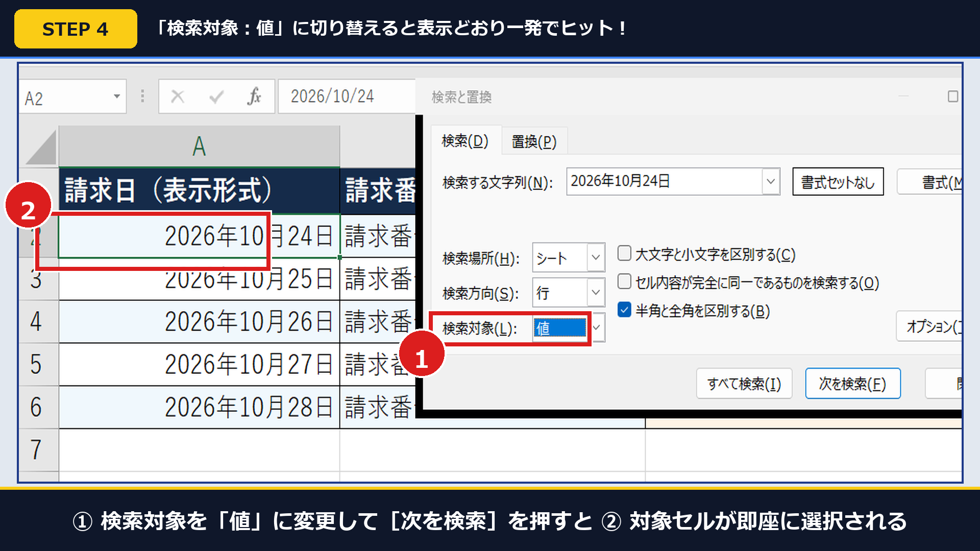Select row 7 header

point(39,450)
